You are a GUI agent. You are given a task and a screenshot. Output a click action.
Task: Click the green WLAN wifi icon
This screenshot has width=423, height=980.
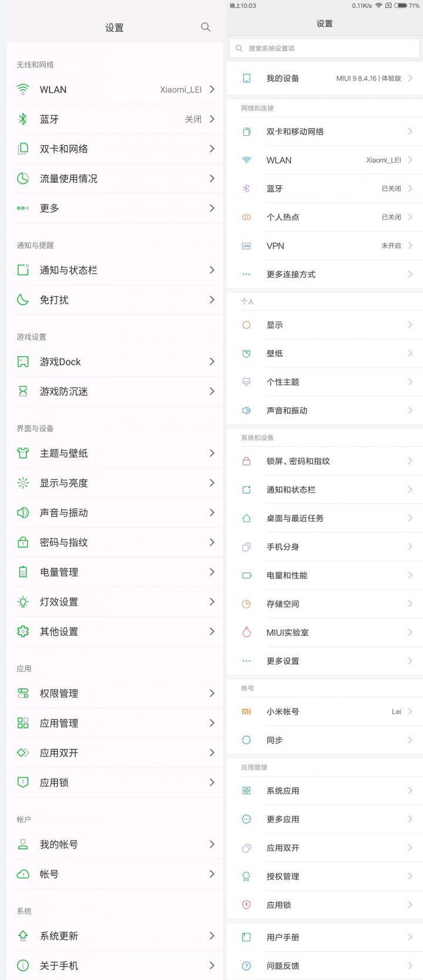tap(23, 89)
